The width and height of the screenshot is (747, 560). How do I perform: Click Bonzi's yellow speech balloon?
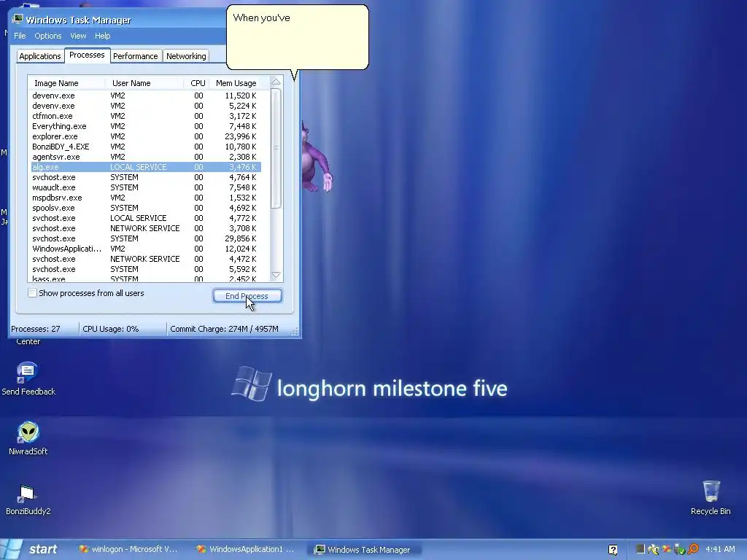[x=298, y=37]
